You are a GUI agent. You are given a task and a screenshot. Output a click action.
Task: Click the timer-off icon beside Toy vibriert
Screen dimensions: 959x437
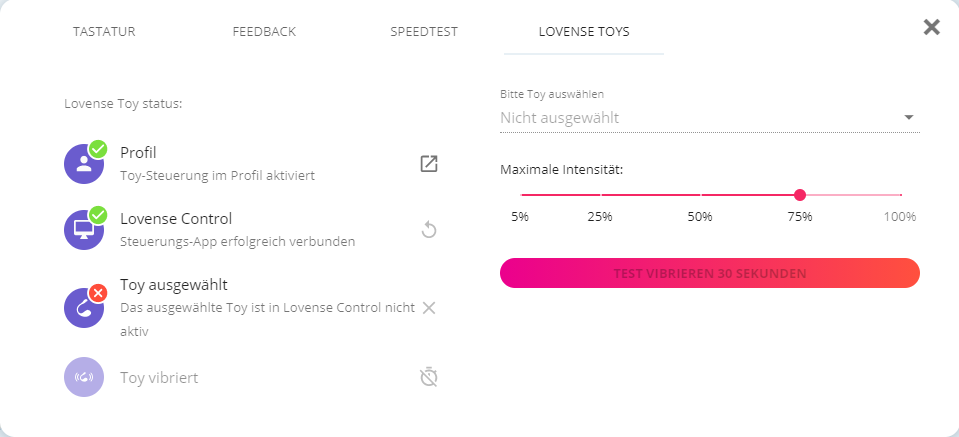[429, 377]
